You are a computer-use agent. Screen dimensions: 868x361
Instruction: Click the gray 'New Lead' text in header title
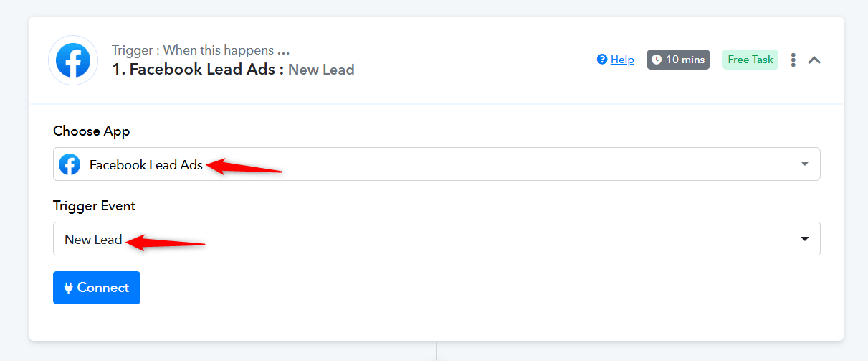pos(321,70)
